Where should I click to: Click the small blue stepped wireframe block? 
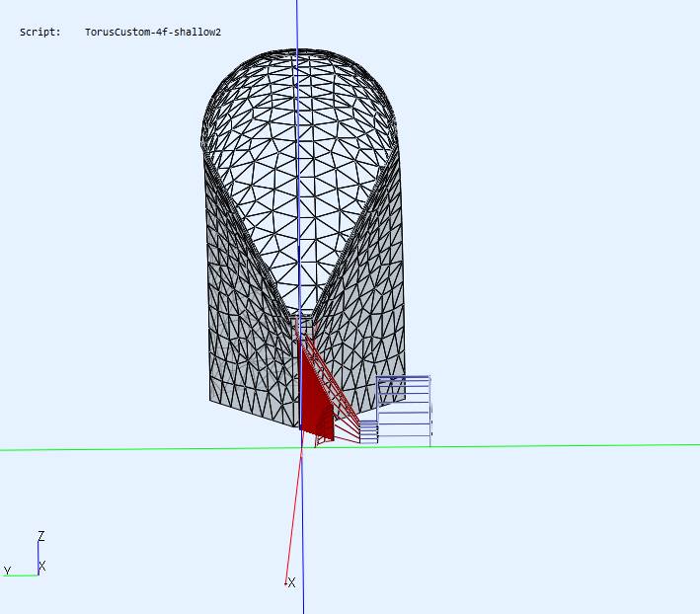pos(368,432)
